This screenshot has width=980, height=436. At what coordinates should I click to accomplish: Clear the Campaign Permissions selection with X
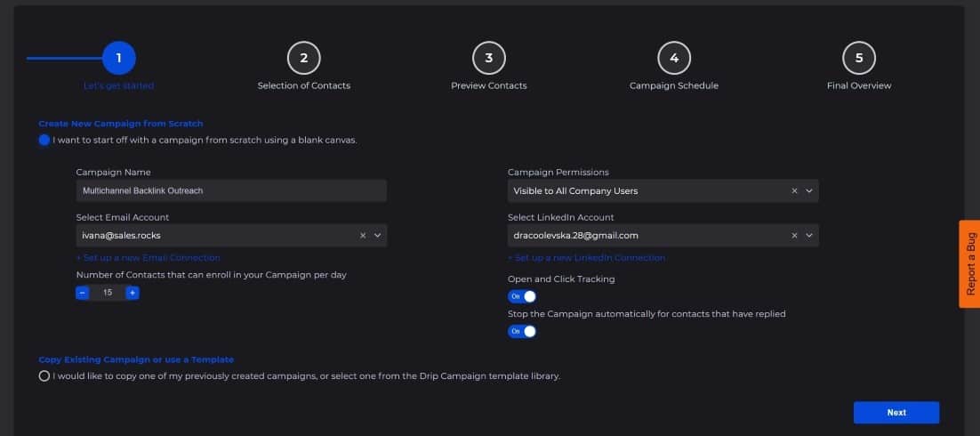pyautogui.click(x=794, y=191)
